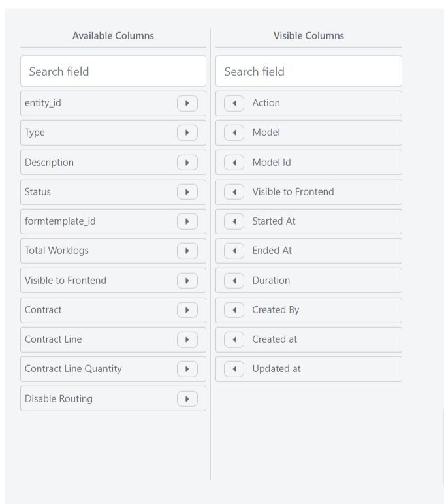Image resolution: width=444 pixels, height=504 pixels.
Task: Focus the Visible Columns search field
Action: [x=309, y=71]
